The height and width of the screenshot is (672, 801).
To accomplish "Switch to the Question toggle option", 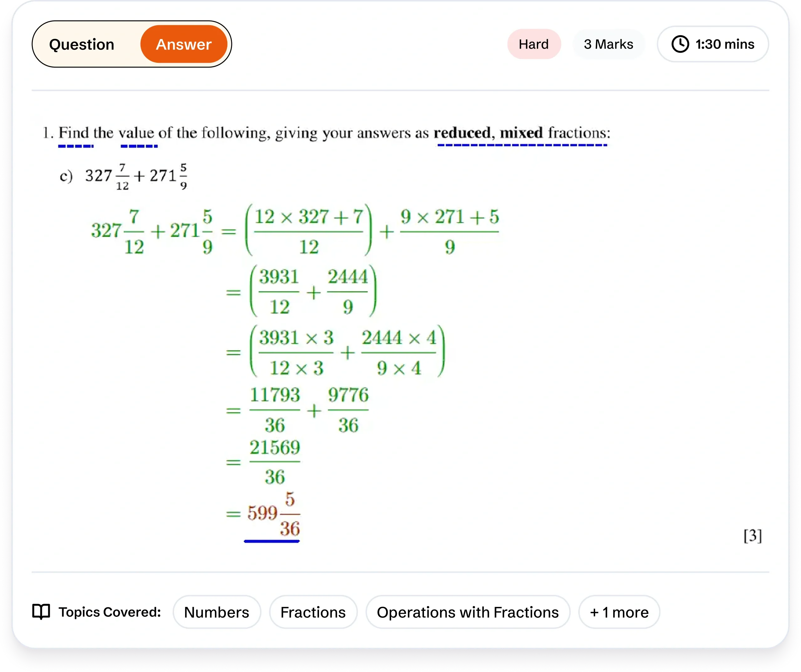I will coord(82,45).
